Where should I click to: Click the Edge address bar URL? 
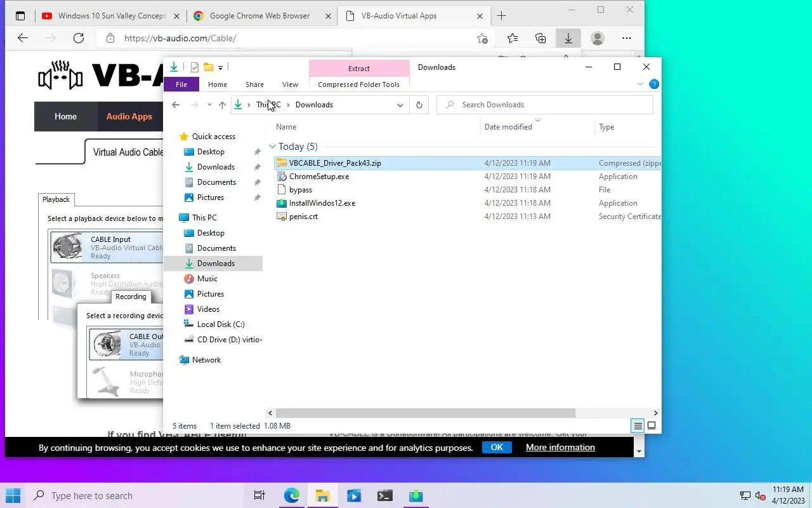[180, 38]
